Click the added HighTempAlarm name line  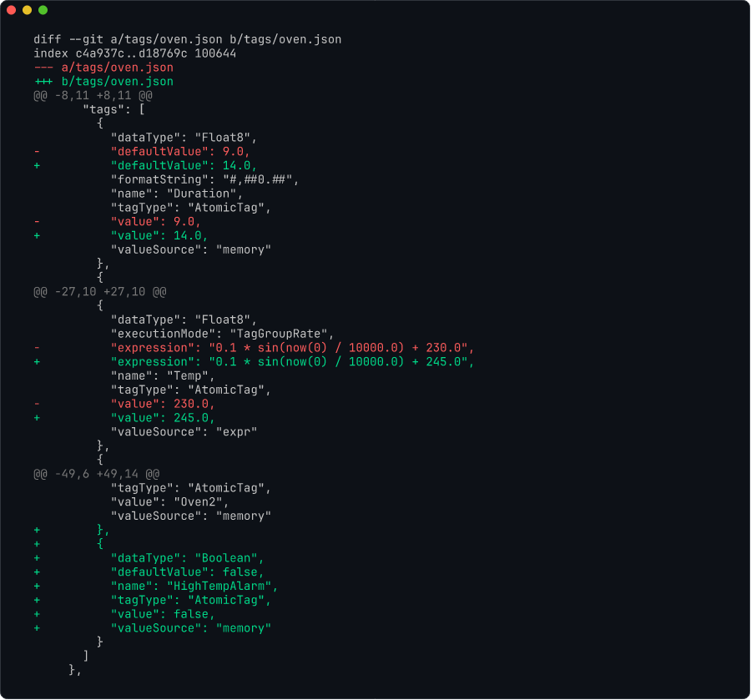pyautogui.click(x=194, y=586)
